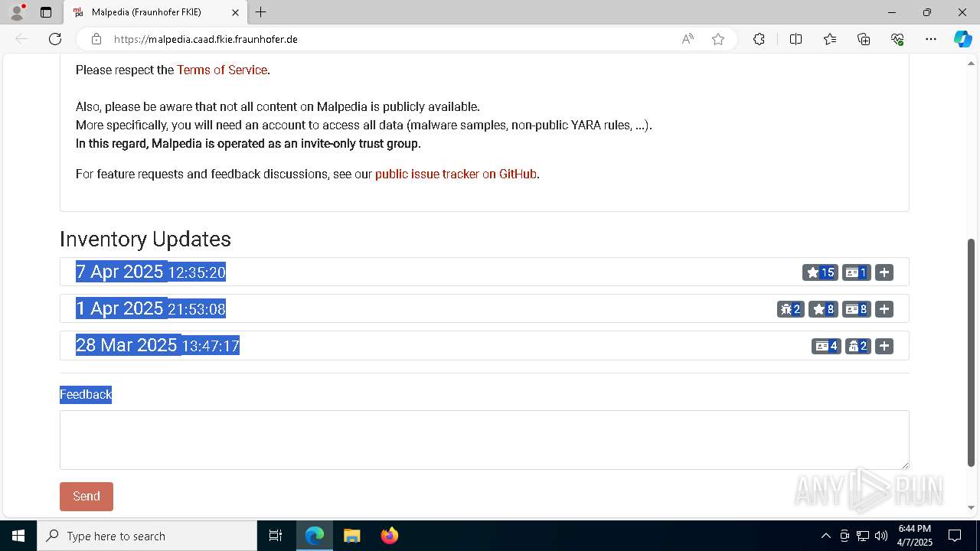
Task: Click the actor badge with count 2
Action: [x=858, y=346]
